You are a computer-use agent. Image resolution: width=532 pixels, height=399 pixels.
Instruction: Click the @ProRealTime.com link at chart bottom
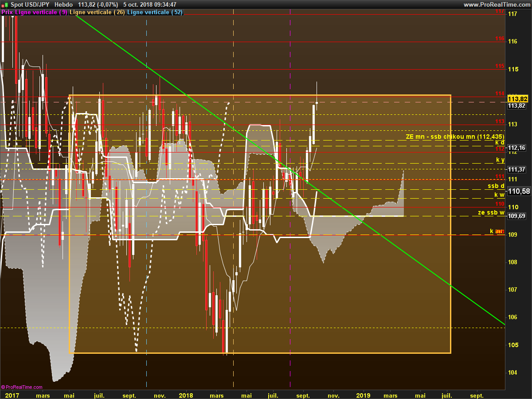point(22,387)
